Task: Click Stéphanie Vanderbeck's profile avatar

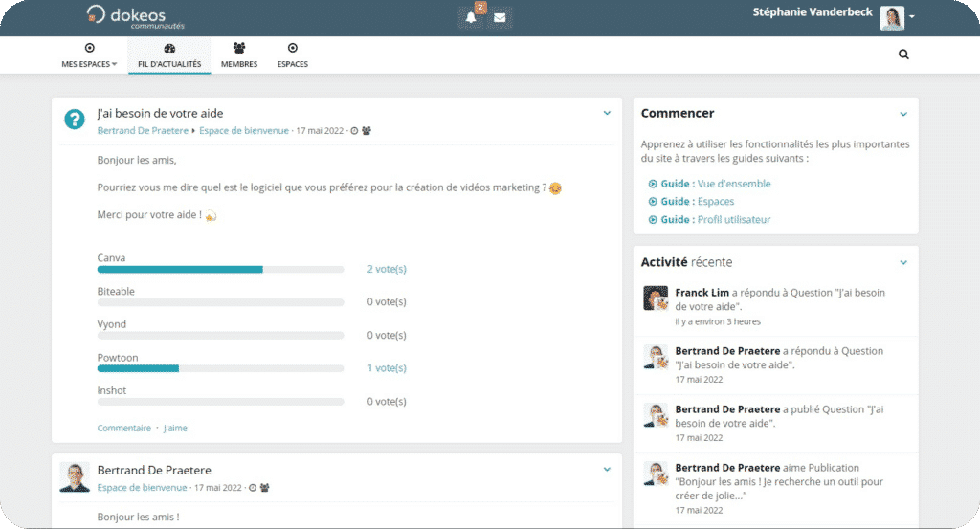Action: pos(892,17)
